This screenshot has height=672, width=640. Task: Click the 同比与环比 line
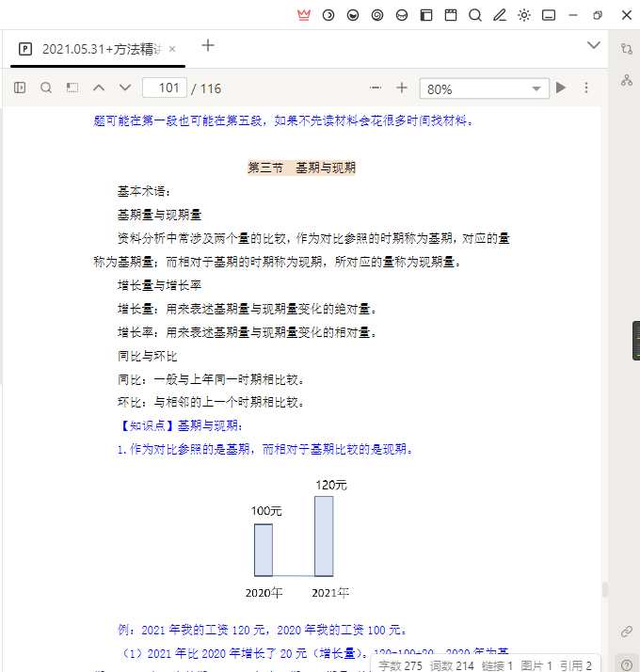click(147, 356)
